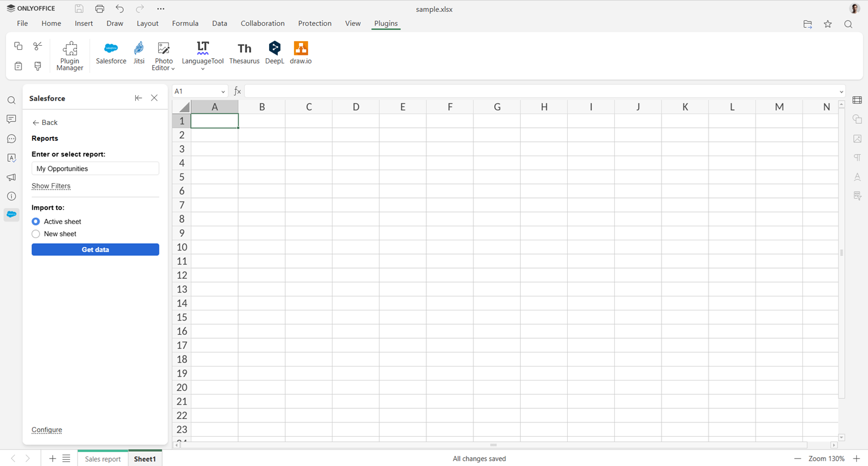Viewport: 868px width, 466px height.
Task: Click the function fx button
Action: (x=237, y=92)
